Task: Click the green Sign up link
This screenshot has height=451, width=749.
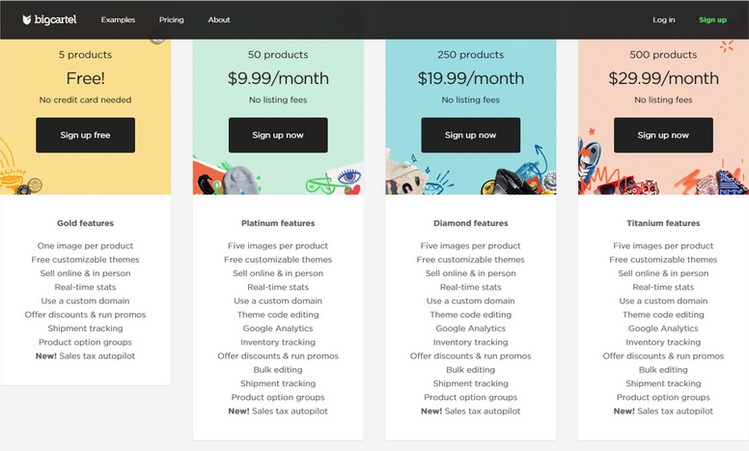Action: tap(713, 20)
